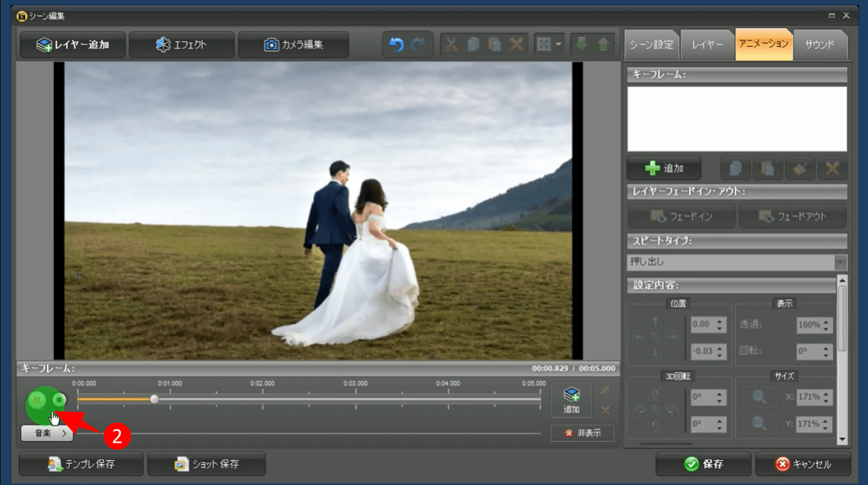Click the copy keyframe icon beside 追加

[735, 168]
